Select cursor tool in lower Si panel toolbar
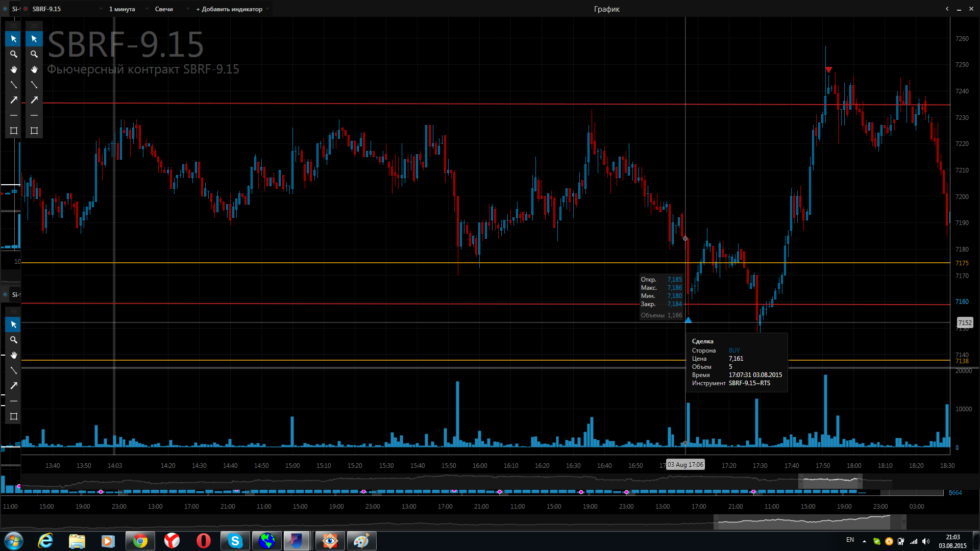The width and height of the screenshot is (980, 551). [x=14, y=324]
